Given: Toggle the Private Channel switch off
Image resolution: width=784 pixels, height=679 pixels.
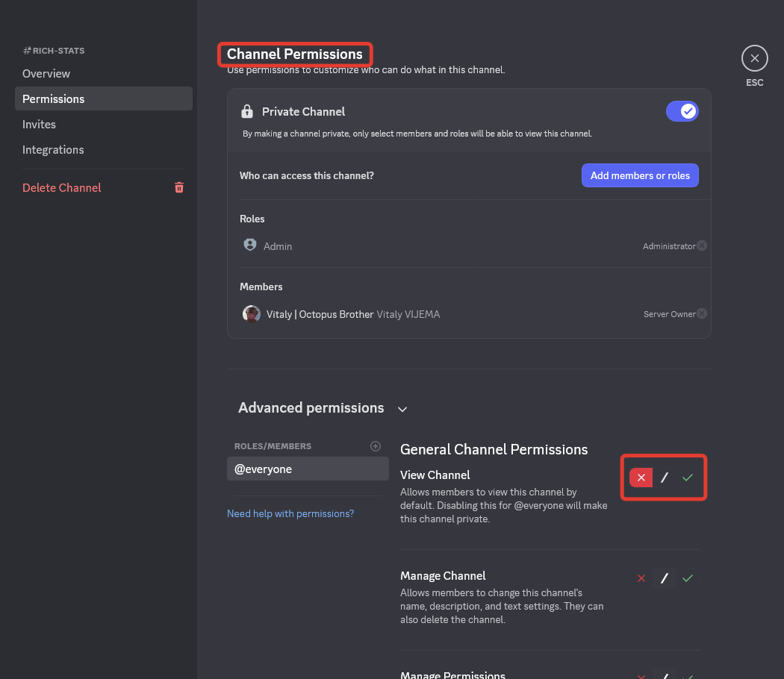Looking at the screenshot, I should pos(682,111).
